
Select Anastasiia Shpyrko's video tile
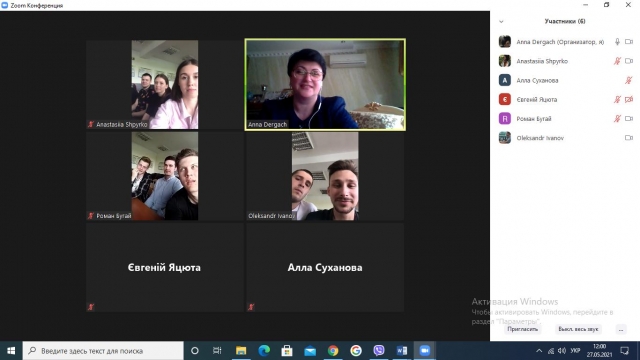click(164, 84)
